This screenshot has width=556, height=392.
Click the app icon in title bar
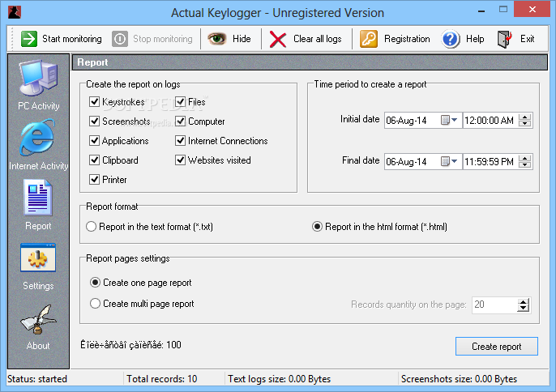coord(15,12)
